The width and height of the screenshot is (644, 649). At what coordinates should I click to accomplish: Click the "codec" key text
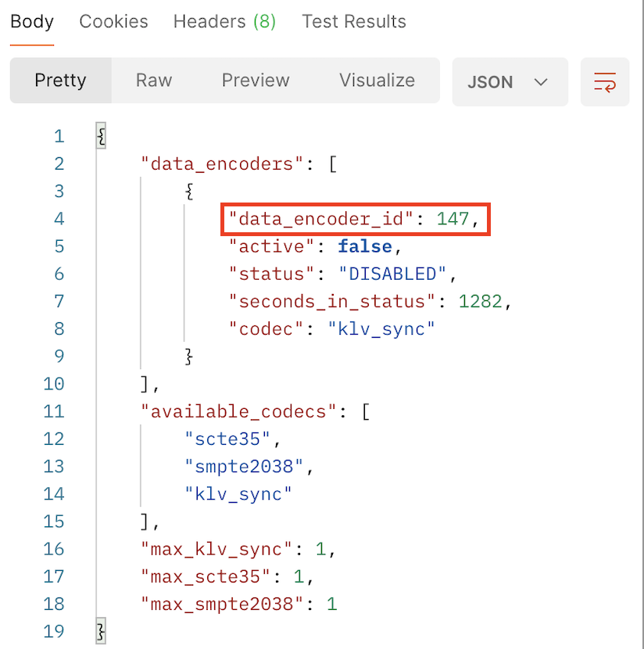[266, 329]
